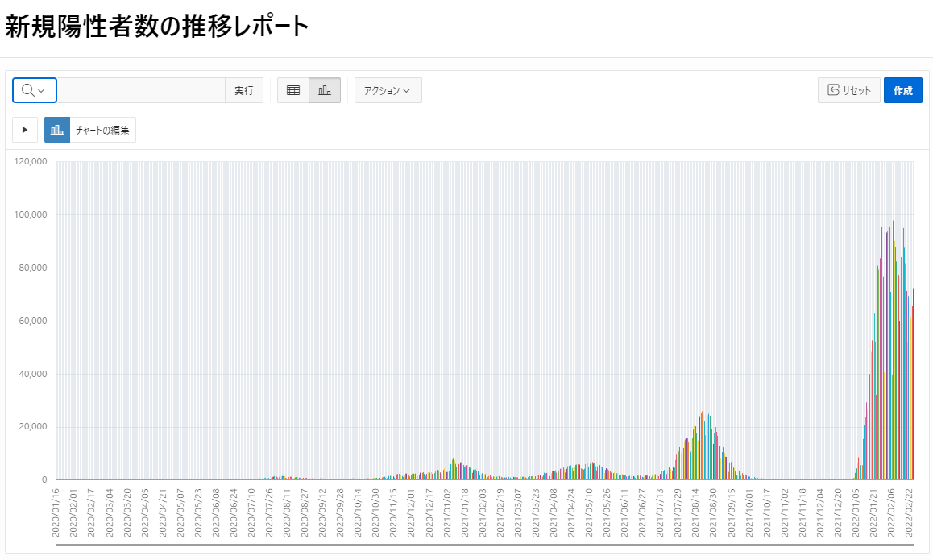Click the 80,000 y-axis label
The image size is (933, 560).
click(33, 268)
